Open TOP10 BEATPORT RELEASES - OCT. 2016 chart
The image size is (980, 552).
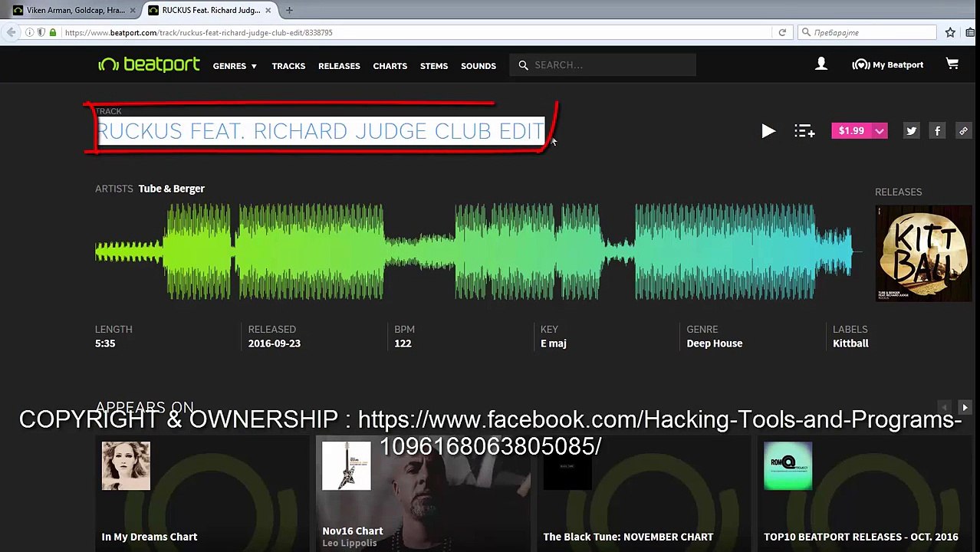(x=861, y=537)
